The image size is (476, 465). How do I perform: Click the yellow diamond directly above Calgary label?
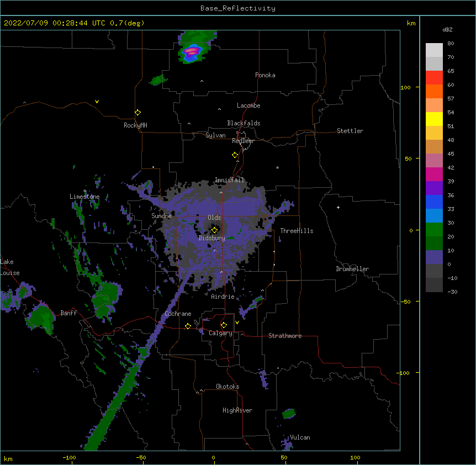pyautogui.click(x=224, y=325)
